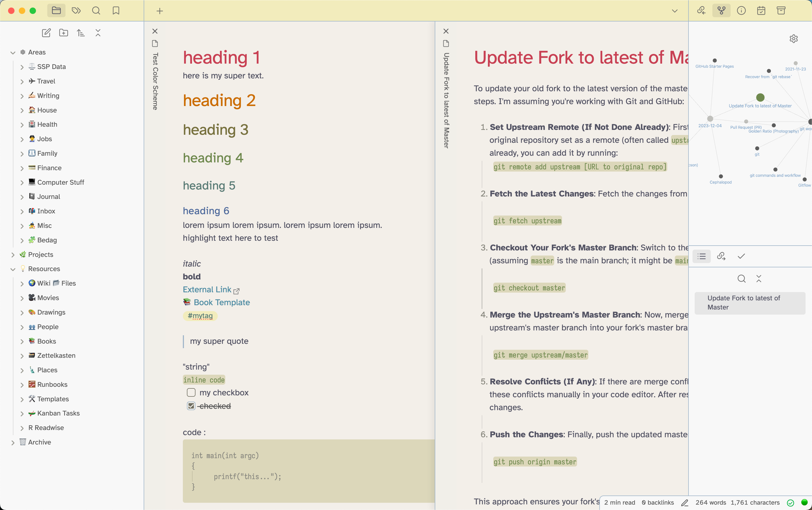Click the new folder icon
This screenshot has width=812, height=510.
tap(63, 33)
